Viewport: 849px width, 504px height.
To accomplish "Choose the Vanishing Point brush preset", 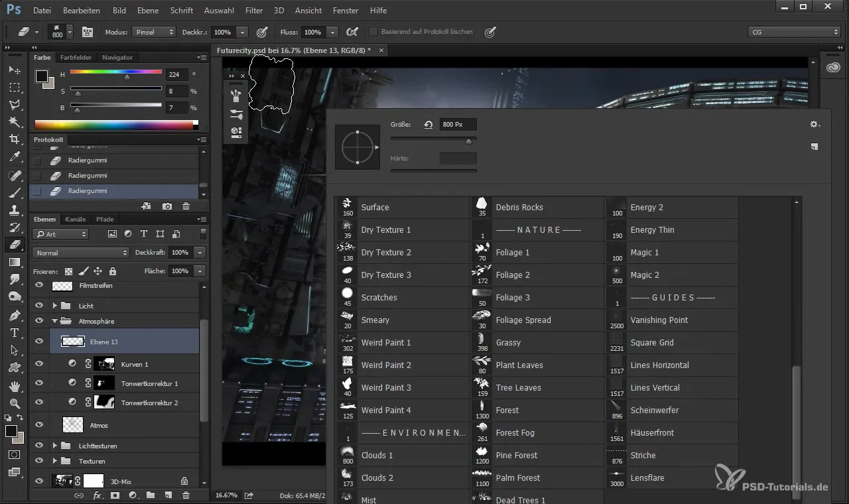I will [671, 320].
